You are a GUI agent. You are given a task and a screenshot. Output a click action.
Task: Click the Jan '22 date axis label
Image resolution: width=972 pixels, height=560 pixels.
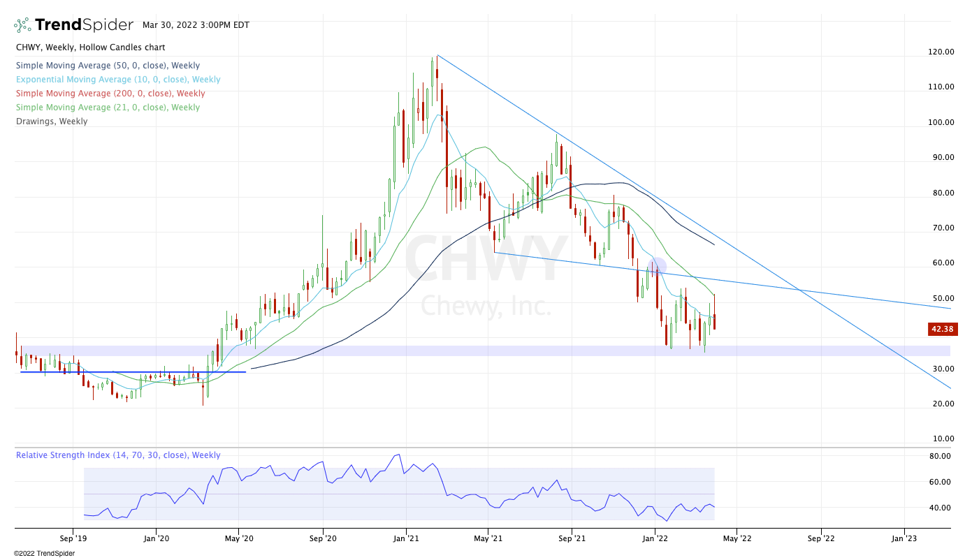[x=655, y=539]
